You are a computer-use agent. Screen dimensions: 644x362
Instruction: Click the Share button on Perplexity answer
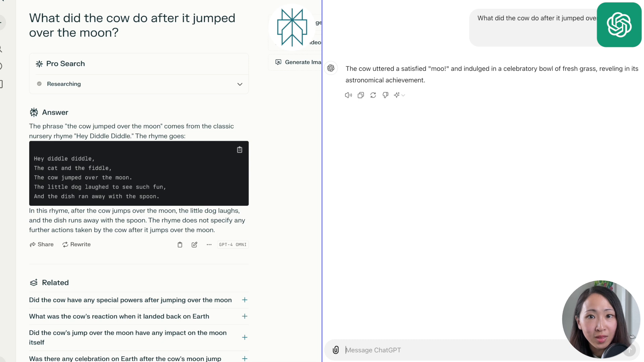pos(42,244)
